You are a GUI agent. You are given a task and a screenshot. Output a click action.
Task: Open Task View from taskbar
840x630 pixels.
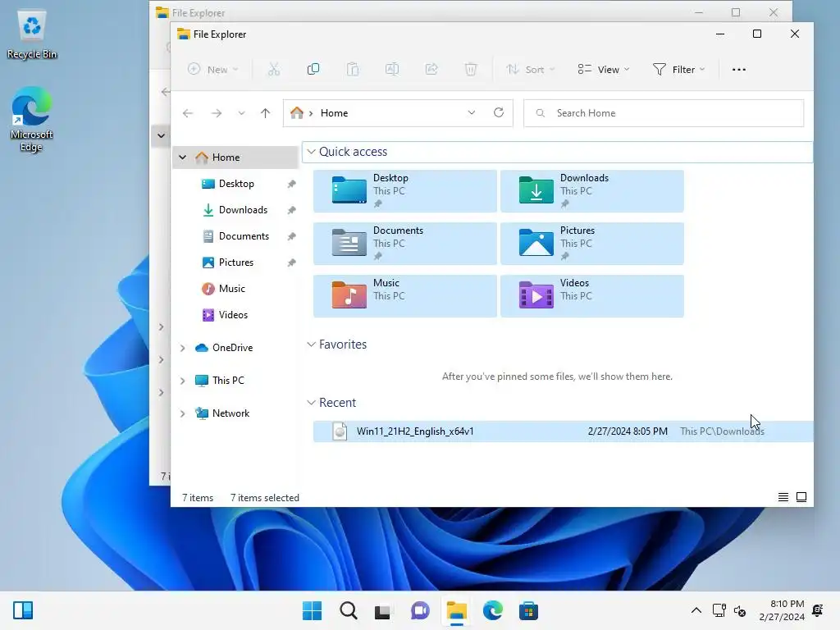(x=382, y=610)
